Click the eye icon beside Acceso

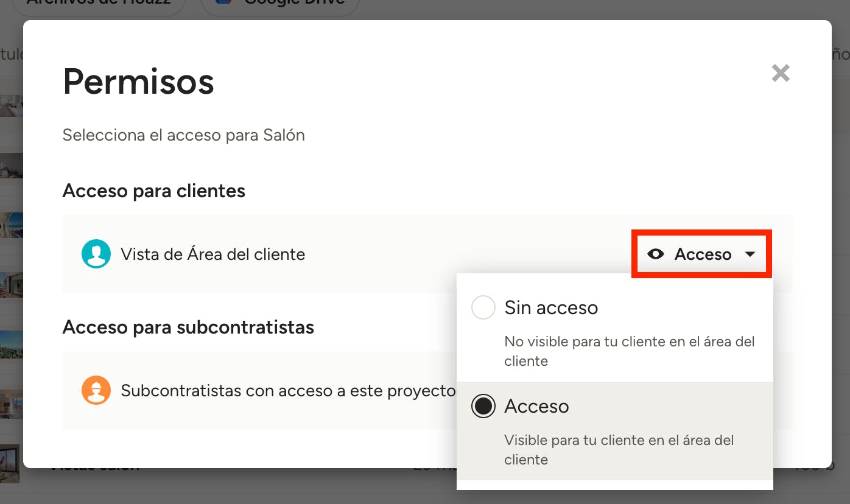[x=656, y=254]
